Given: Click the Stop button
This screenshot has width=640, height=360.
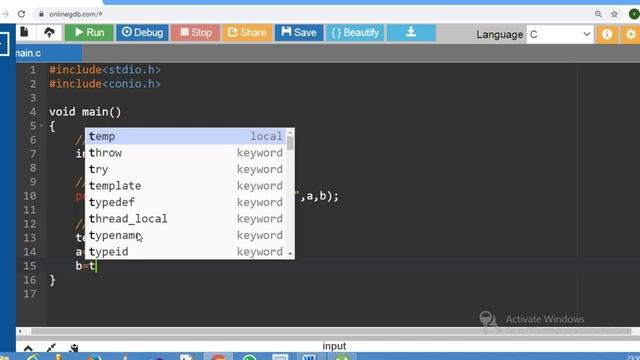Looking at the screenshot, I should pos(196,33).
